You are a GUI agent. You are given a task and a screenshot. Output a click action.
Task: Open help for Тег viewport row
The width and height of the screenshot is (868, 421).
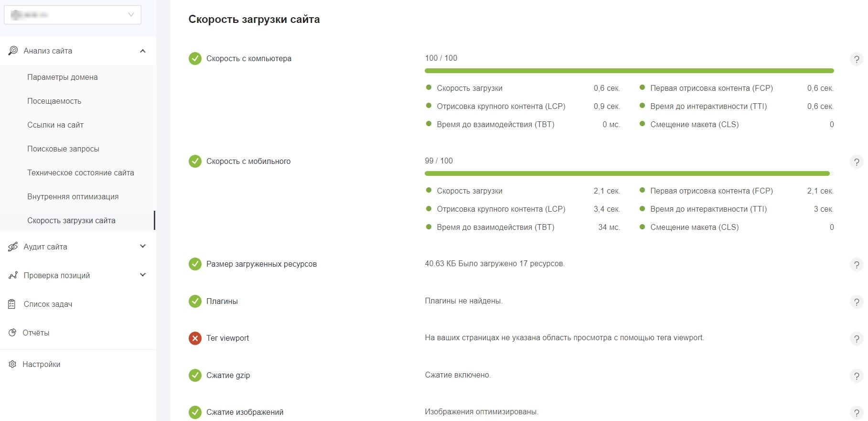coord(856,339)
